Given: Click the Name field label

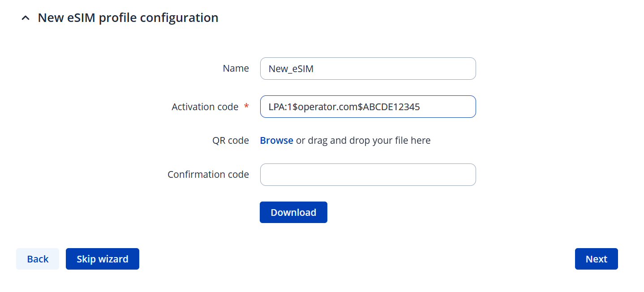Looking at the screenshot, I should (x=236, y=69).
